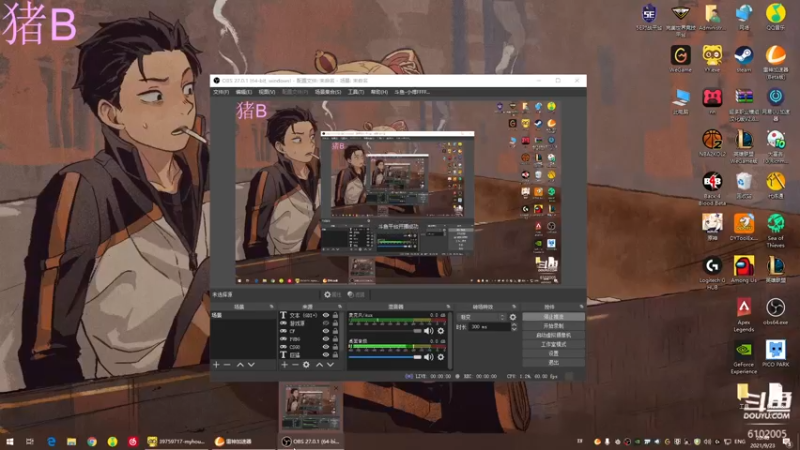Open the DYToolEx desktop shortcut
800x450 pixels.
[x=743, y=227]
